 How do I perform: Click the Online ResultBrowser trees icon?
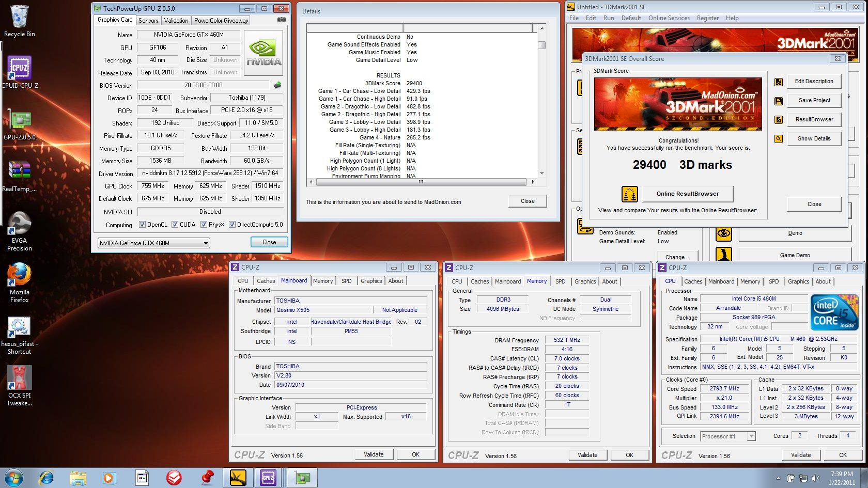point(629,194)
